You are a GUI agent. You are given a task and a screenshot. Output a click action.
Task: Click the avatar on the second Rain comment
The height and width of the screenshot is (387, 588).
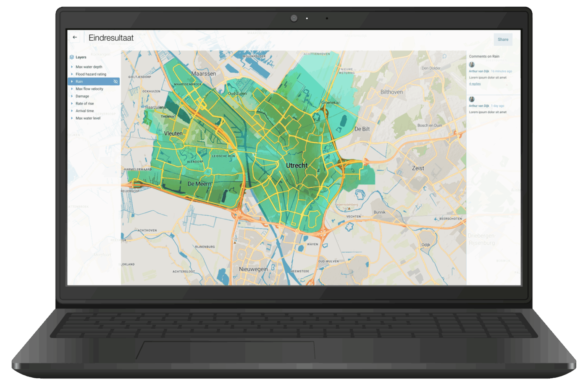click(x=472, y=99)
